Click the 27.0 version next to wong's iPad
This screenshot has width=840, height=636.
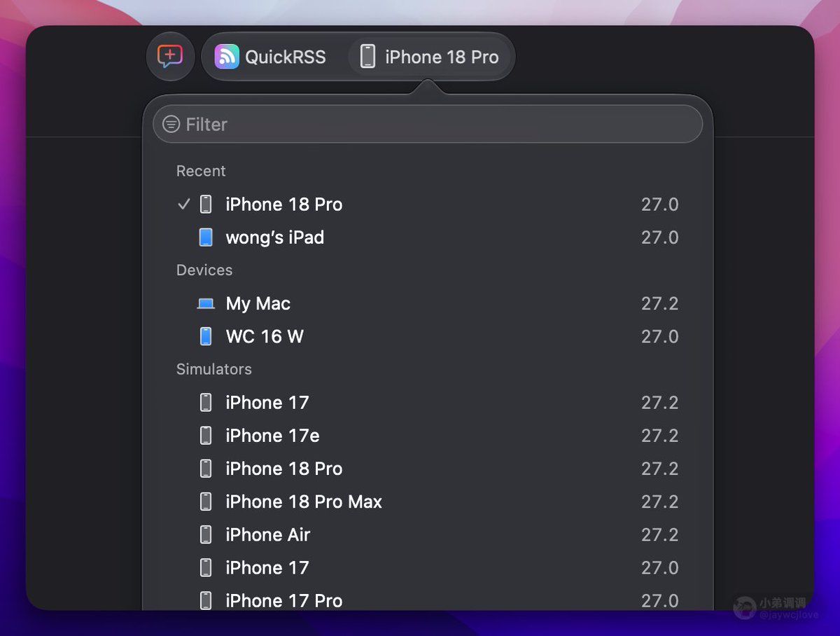[659, 237]
